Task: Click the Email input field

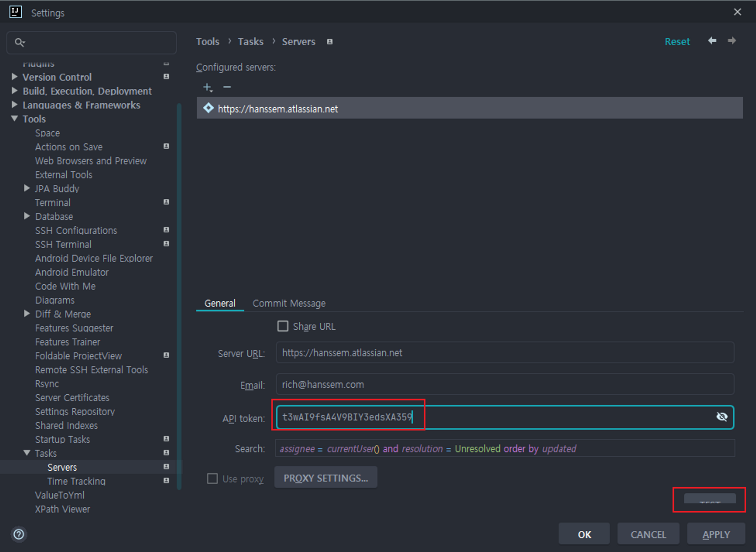Action: pos(504,384)
